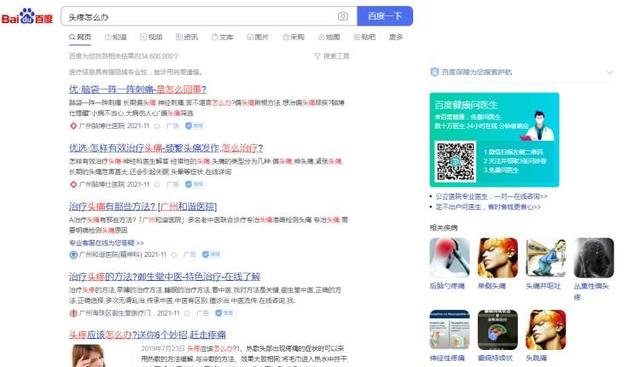
Task: Open 神经性疼痛 disease thumbnail
Action: point(449,329)
